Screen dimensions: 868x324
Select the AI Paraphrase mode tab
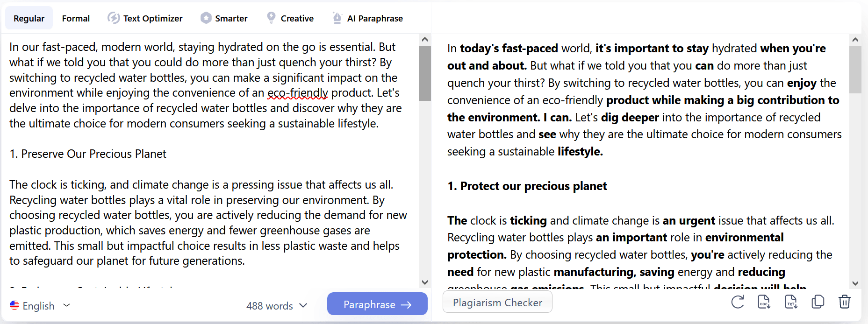click(368, 18)
